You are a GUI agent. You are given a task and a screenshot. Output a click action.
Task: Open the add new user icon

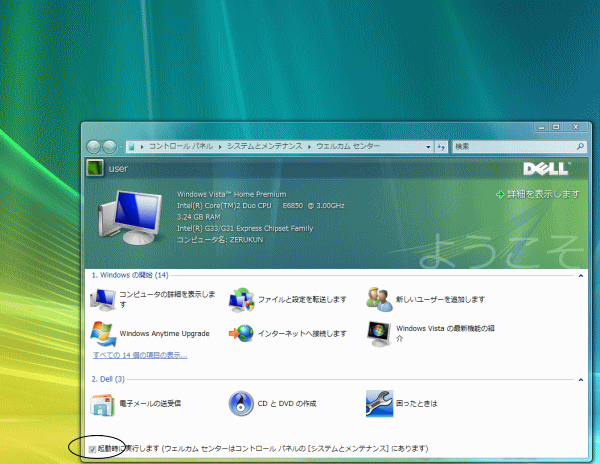(x=379, y=300)
